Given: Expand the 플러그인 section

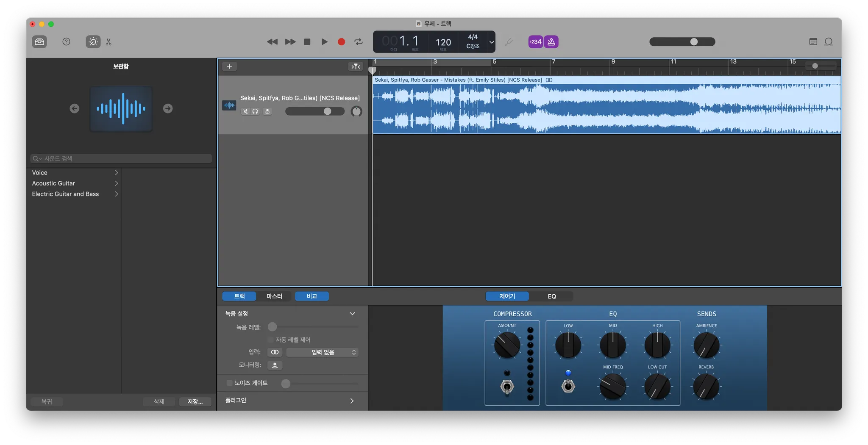Looking at the screenshot, I should [x=351, y=401].
